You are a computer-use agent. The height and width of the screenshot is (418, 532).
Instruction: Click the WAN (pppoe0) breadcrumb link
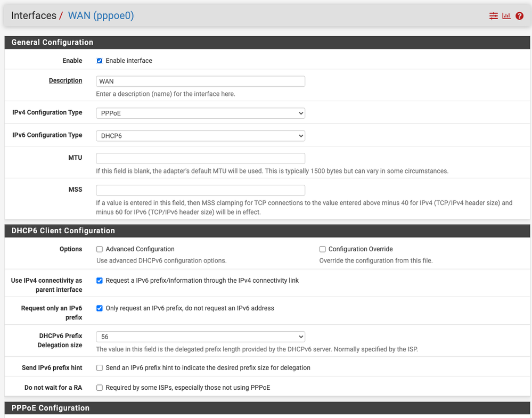pos(101,16)
